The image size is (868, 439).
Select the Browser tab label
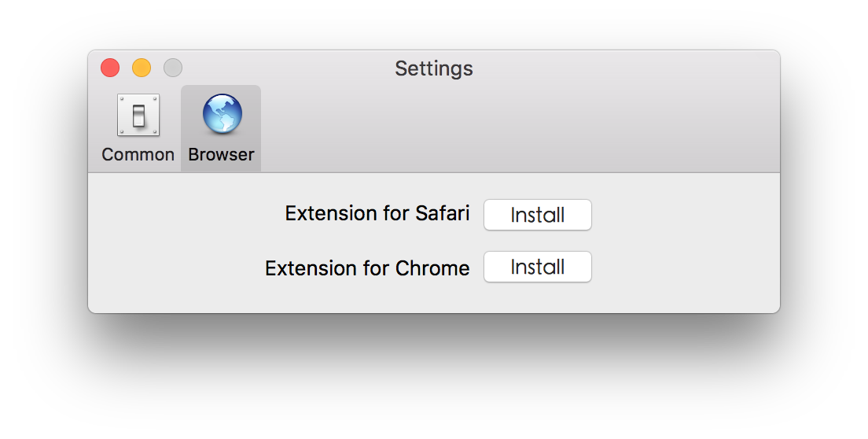222,154
